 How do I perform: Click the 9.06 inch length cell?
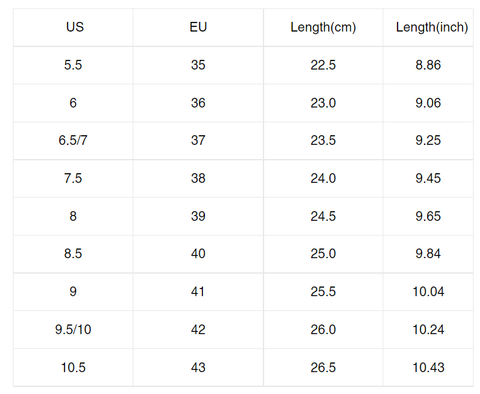pyautogui.click(x=428, y=103)
